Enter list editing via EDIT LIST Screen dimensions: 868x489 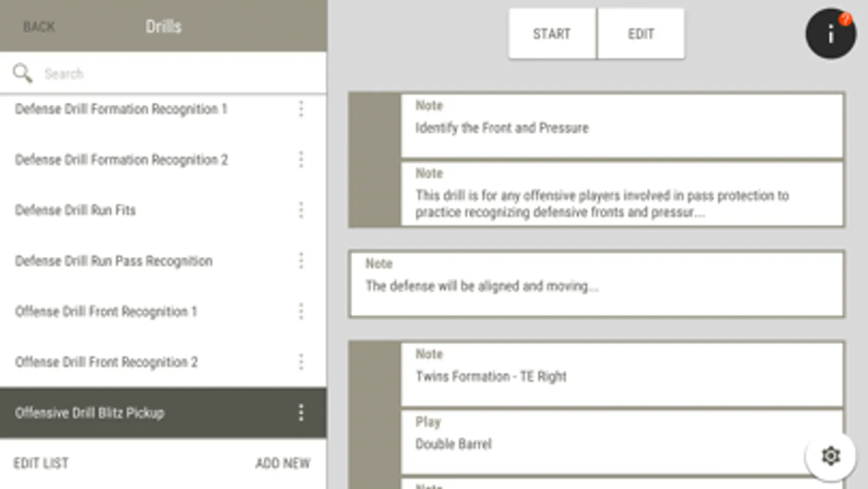pos(41,463)
